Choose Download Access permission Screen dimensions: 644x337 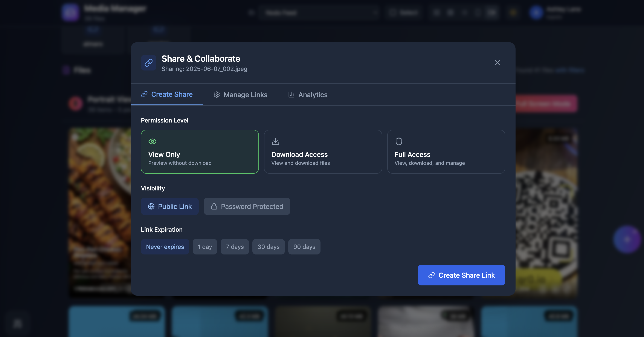(x=323, y=152)
